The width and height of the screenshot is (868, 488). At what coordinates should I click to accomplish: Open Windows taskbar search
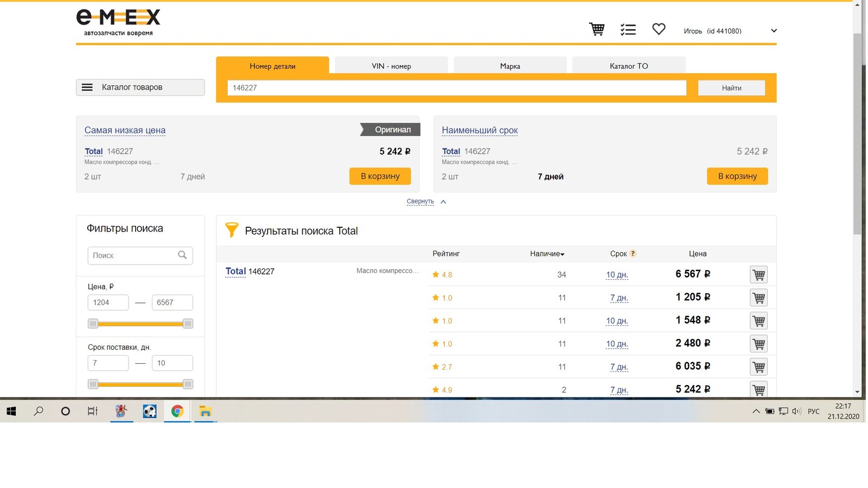(x=39, y=412)
